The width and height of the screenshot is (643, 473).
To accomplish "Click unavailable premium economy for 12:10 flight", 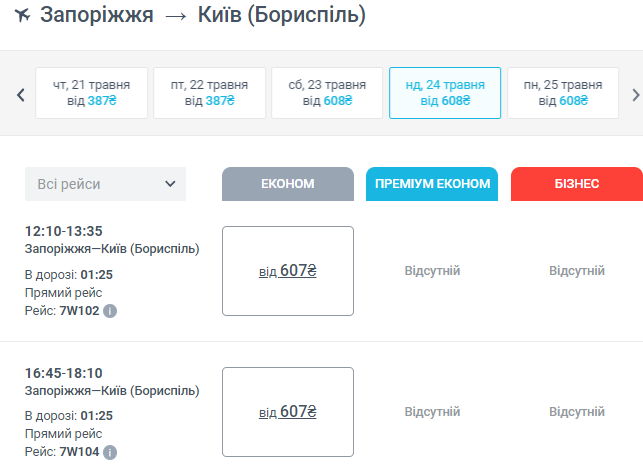I will 432,270.
